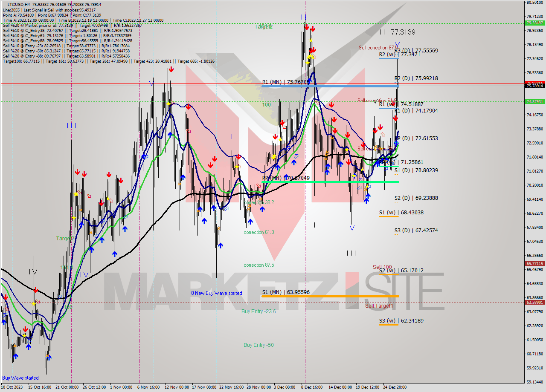The height and width of the screenshot is (392, 546).
Task: Click the 59.13440 price axis value
Action: [534, 382]
